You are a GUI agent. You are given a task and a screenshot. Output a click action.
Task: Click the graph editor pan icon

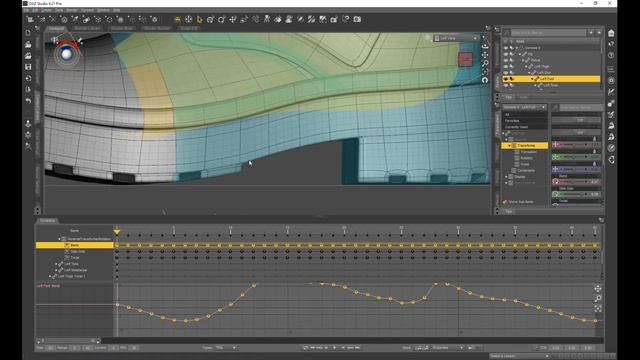(598, 289)
